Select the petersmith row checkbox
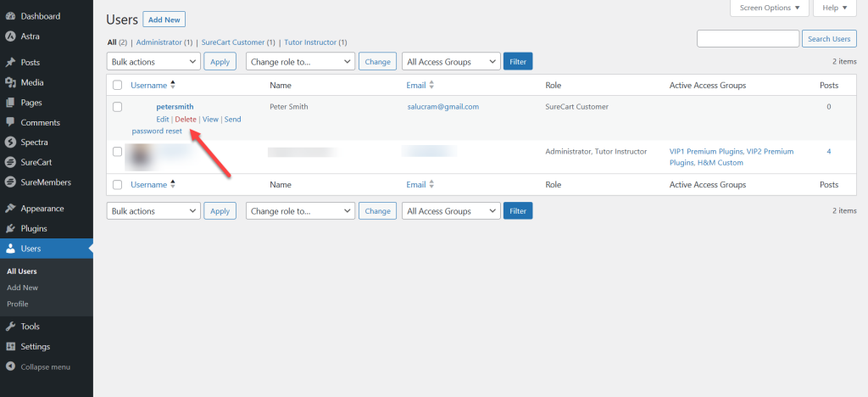This screenshot has width=868, height=397. pos(117,107)
